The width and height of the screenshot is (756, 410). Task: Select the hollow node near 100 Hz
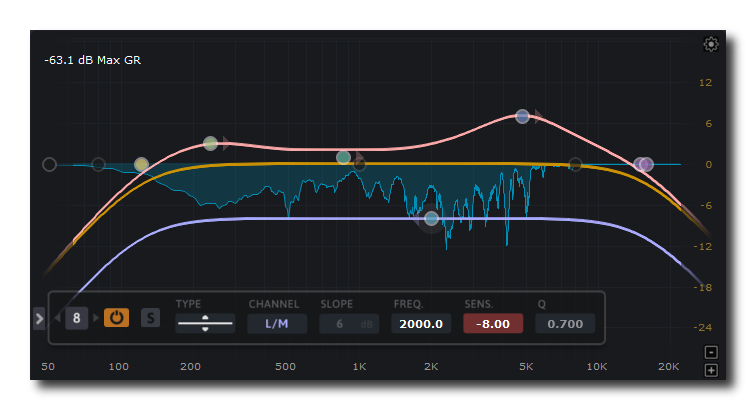pyautogui.click(x=98, y=164)
